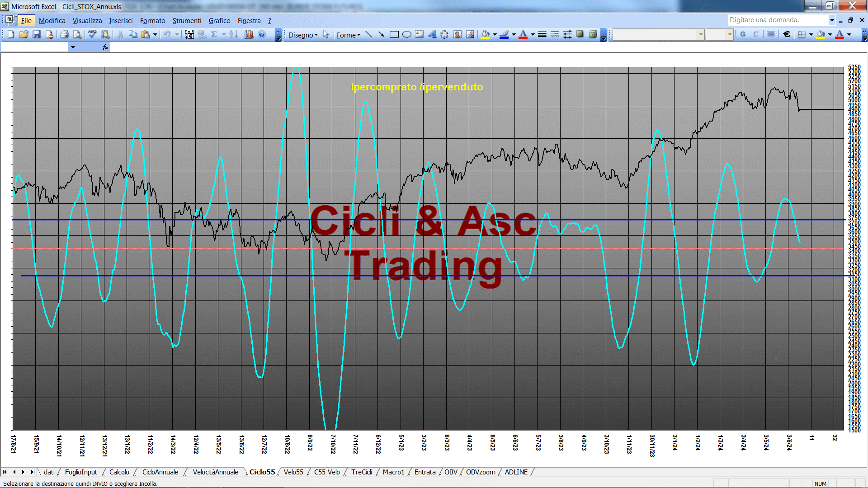Expand the AutoSum functions dropdown arrow
868x488 pixels.
coord(223,34)
